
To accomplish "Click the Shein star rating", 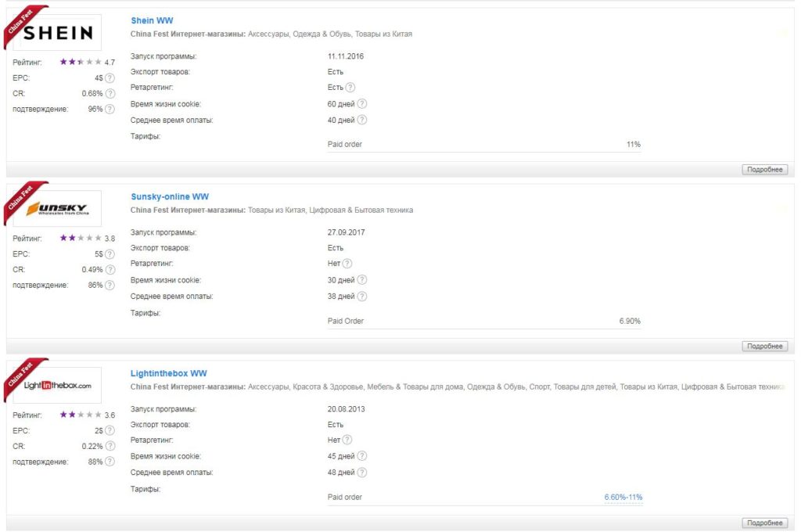I will coord(81,62).
